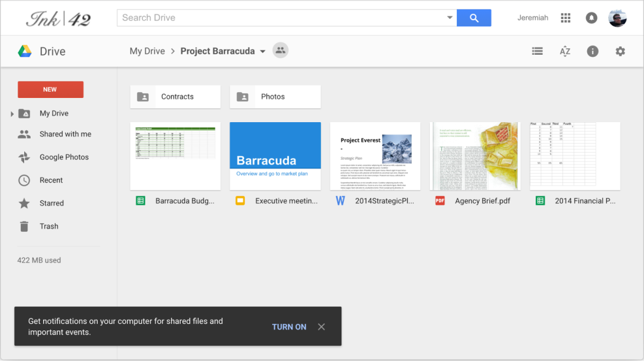Viewport: 644px width, 361px height.
Task: Click in the Search Drive field
Action: (281, 18)
